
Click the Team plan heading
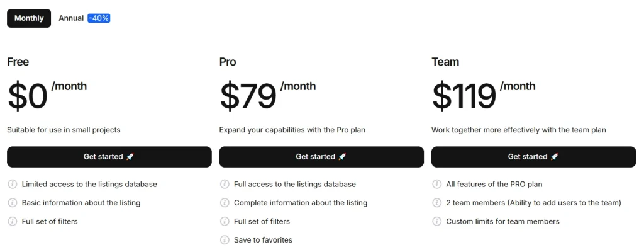click(x=445, y=62)
